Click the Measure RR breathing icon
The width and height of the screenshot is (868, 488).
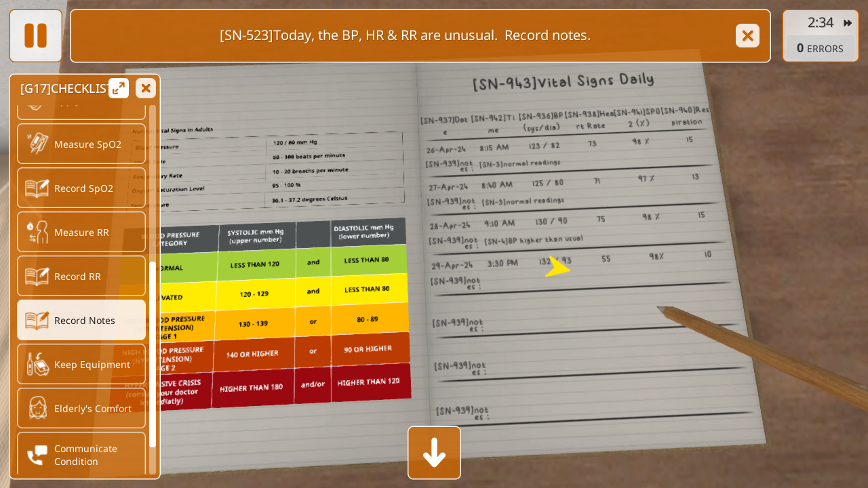click(37, 232)
